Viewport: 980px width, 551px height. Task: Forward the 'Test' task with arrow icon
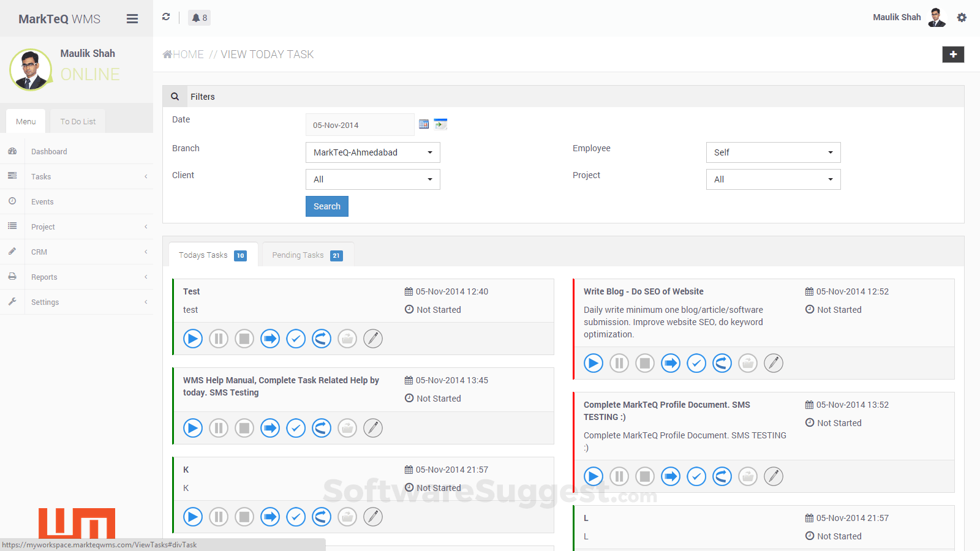click(x=270, y=339)
